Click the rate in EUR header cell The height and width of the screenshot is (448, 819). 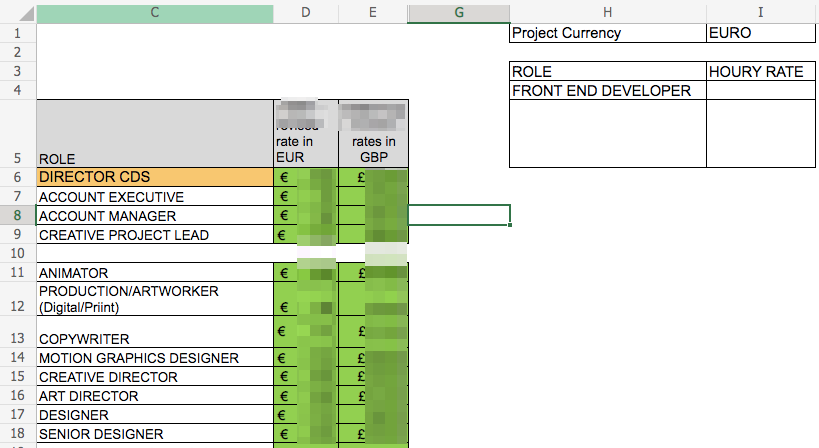pyautogui.click(x=306, y=134)
